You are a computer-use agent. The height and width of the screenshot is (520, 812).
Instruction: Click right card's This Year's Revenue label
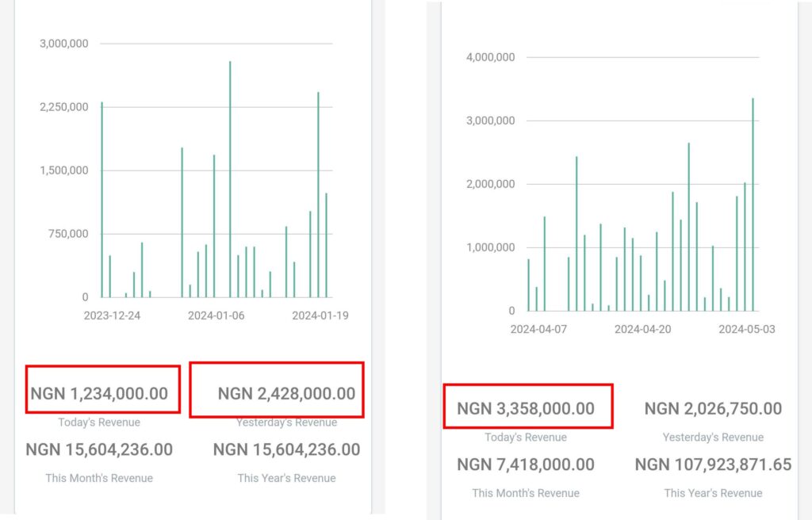[713, 493]
